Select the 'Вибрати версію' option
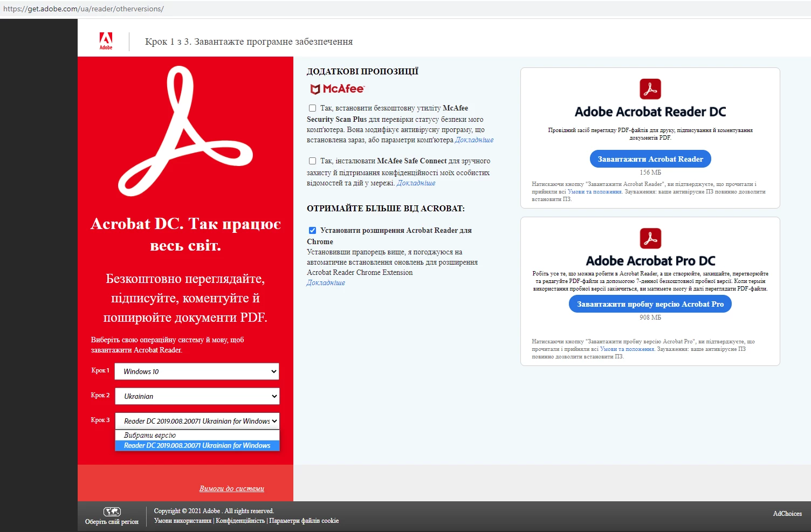This screenshot has width=811, height=532. coord(197,435)
